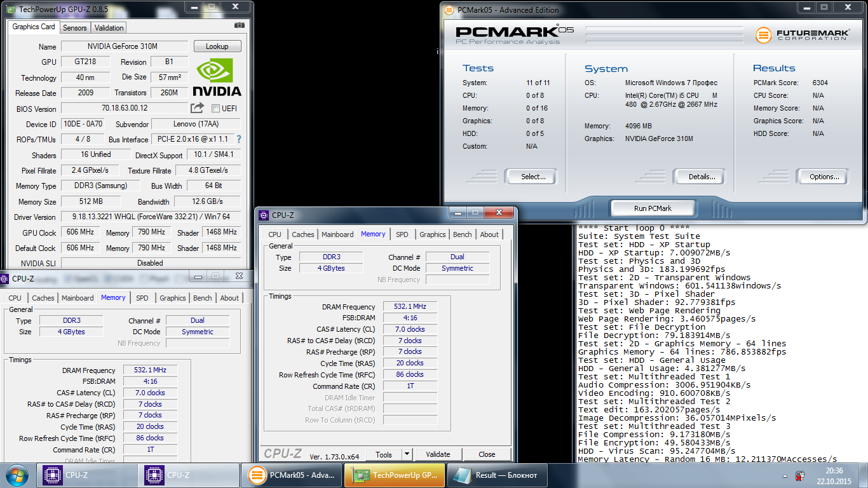The height and width of the screenshot is (488, 868).
Task: Click the Show desktop strip at taskbar end
Action: point(864,475)
